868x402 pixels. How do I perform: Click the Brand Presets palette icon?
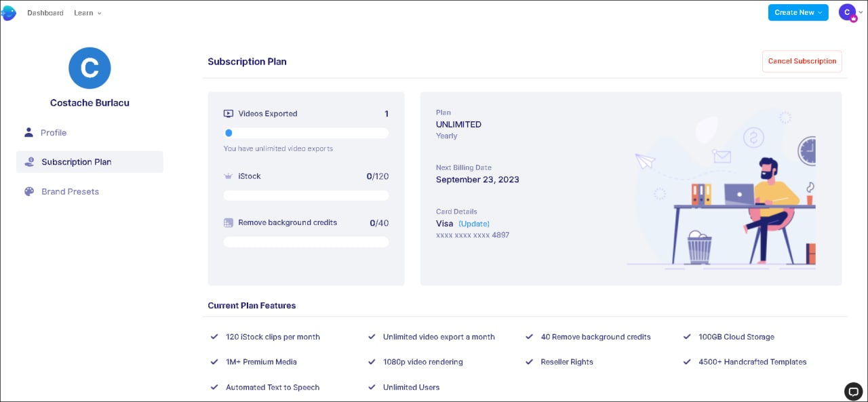pos(29,192)
